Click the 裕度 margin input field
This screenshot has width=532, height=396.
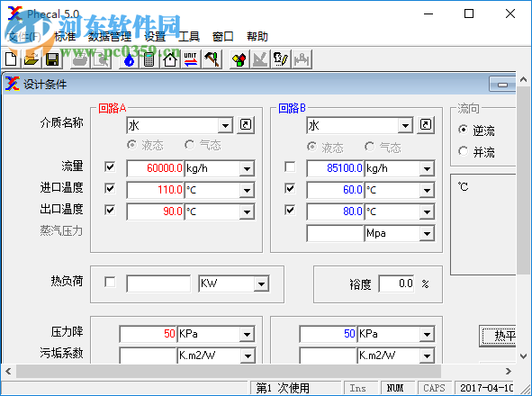coord(397,283)
